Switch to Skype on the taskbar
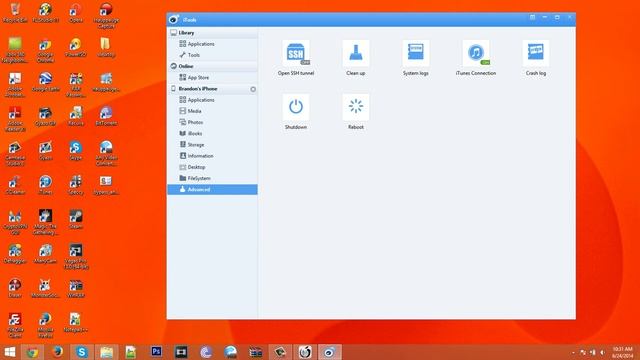640x360 pixels. tap(82, 352)
